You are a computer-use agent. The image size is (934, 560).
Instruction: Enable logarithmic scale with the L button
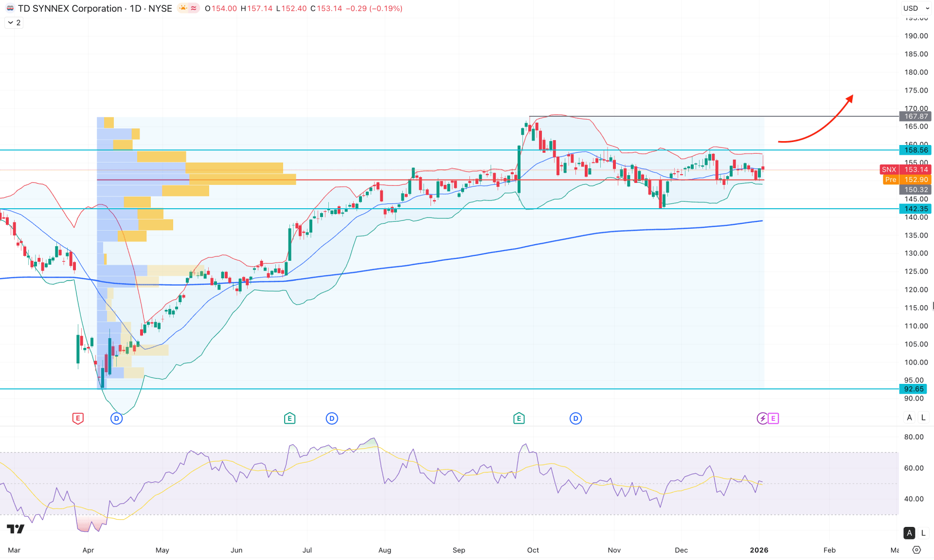coord(923,417)
